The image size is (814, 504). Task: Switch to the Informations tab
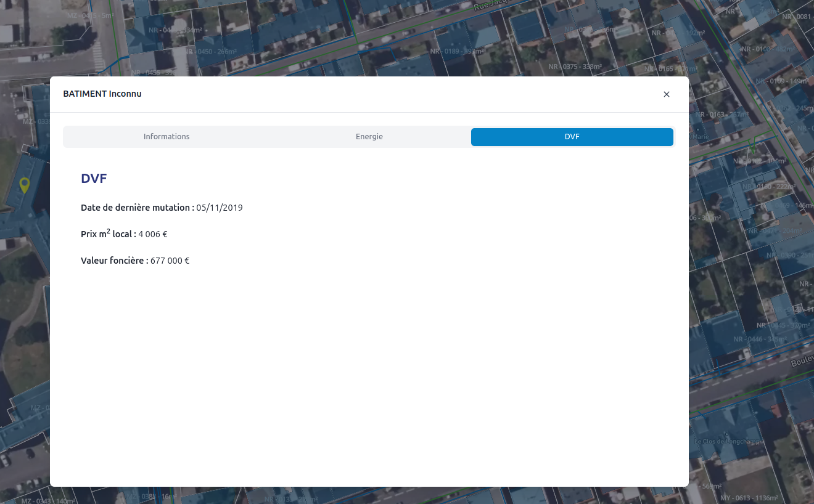166,137
